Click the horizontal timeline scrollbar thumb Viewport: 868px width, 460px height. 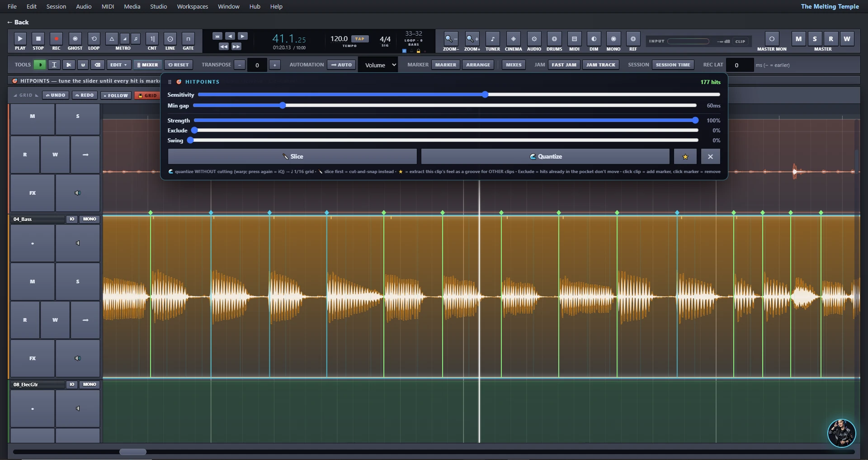coord(133,452)
